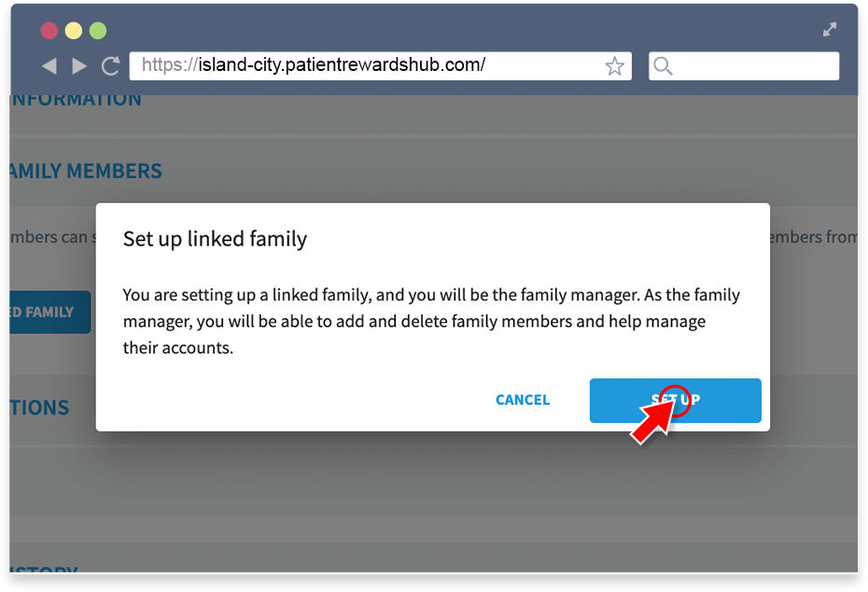Click into the browser search field
The height and width of the screenshot is (592, 868).
(744, 66)
